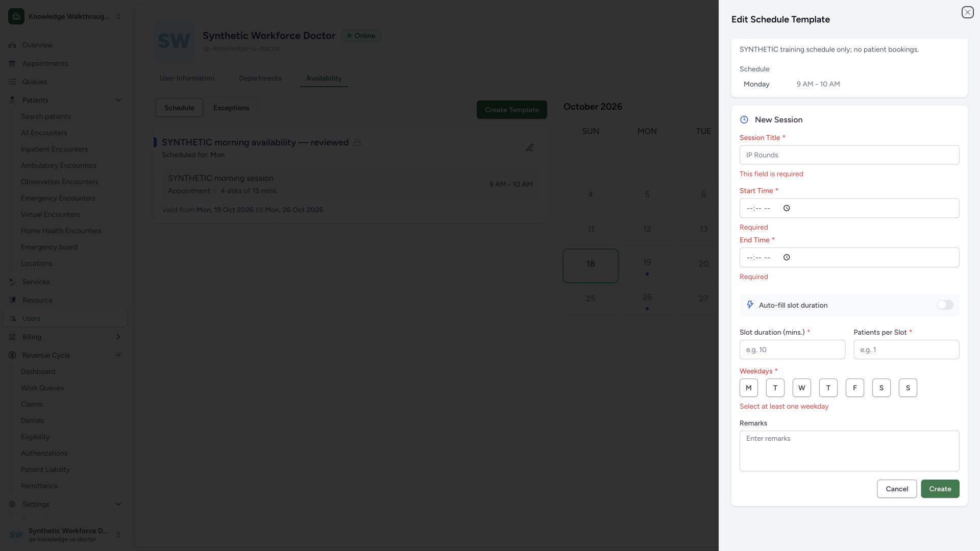This screenshot has width=980, height=551.
Task: Expand the Billing menu chevron
Action: [118, 337]
